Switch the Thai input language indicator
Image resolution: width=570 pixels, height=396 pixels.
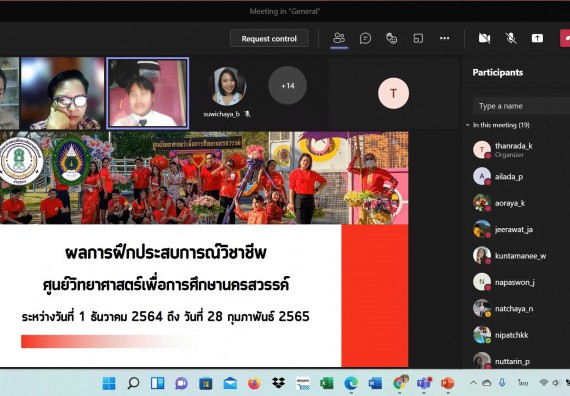pos(523,383)
